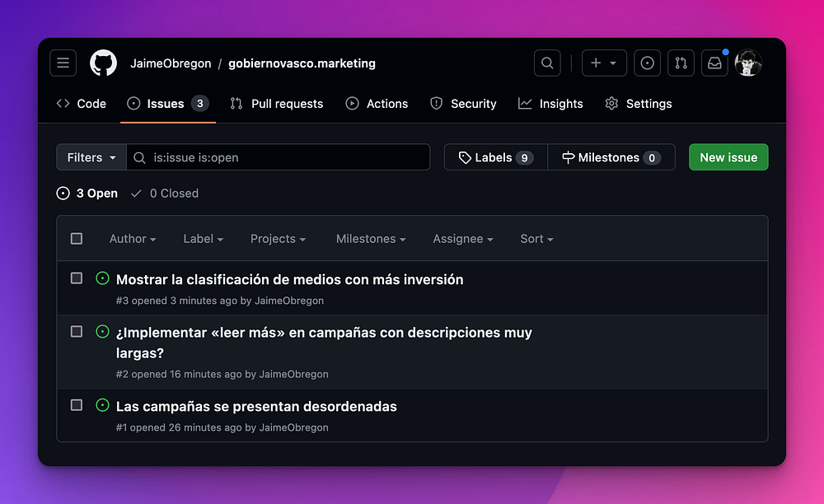The height and width of the screenshot is (504, 824).
Task: Toggle the select-all issues checkbox
Action: [77, 239]
